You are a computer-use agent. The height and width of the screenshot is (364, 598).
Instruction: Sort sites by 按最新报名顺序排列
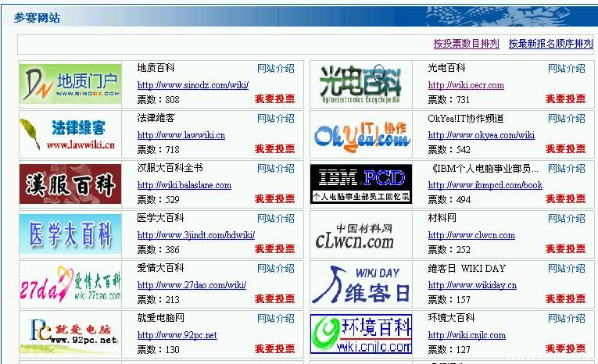point(551,44)
